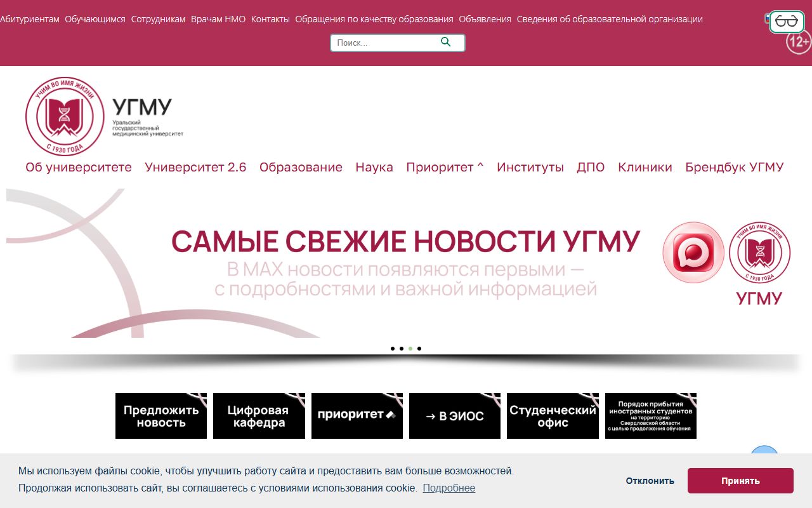The image size is (812, 508).
Task: Open the Абитуриентам top menu link
Action: click(x=30, y=19)
